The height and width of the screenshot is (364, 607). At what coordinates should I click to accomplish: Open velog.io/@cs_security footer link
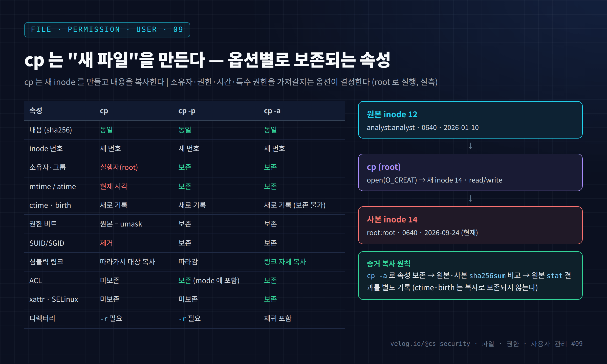point(430,344)
